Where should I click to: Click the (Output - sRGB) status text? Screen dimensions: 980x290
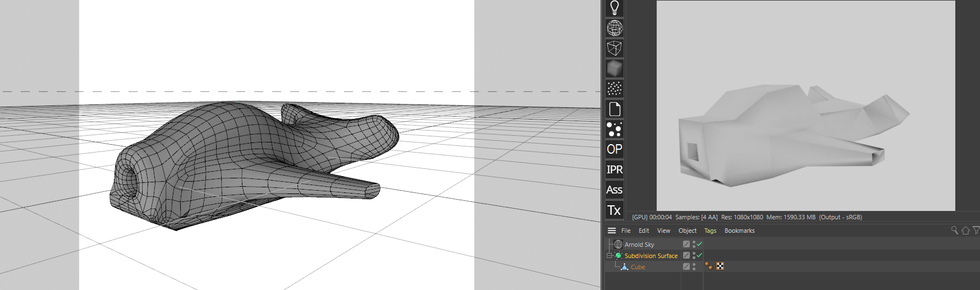click(x=840, y=217)
